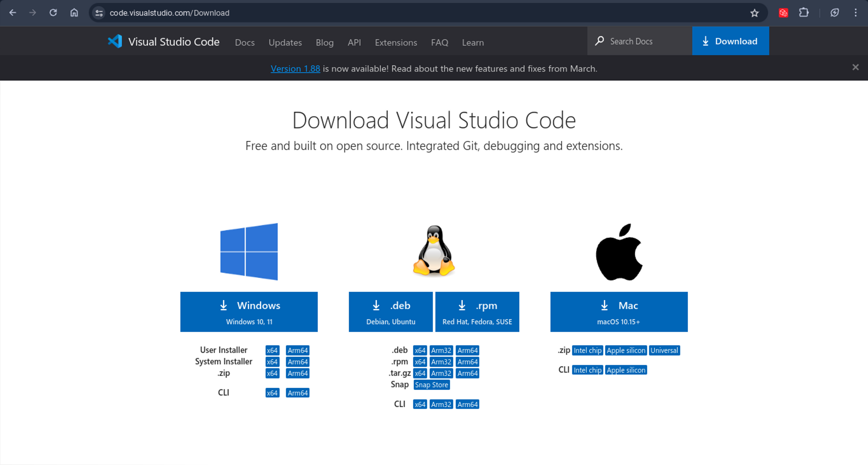868x465 pixels.
Task: Open the Updates menu item
Action: click(285, 43)
